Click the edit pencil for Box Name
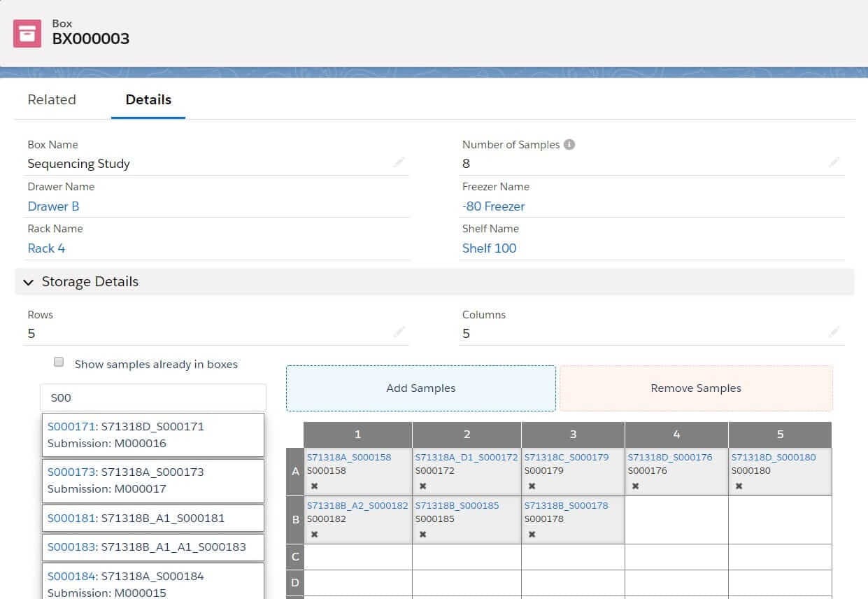The height and width of the screenshot is (599, 868). click(x=399, y=162)
